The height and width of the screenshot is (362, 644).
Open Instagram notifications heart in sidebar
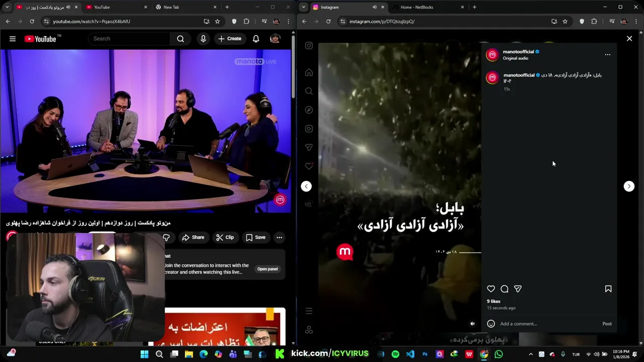309,166
